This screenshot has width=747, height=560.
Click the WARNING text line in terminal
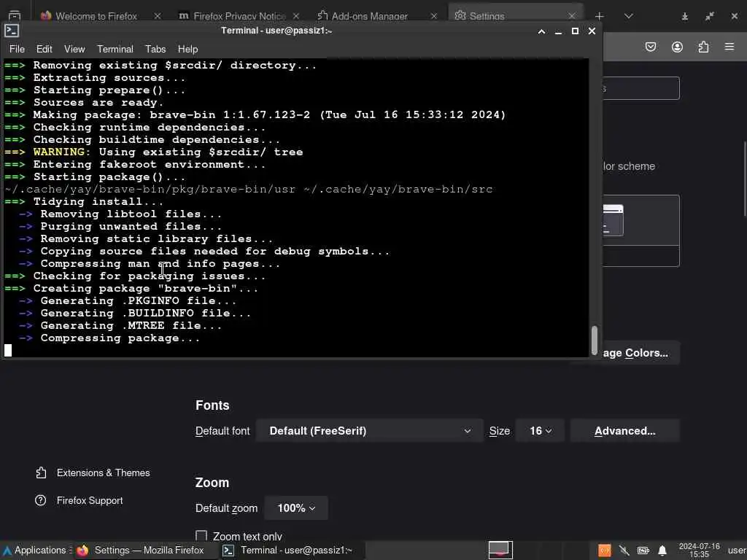click(153, 152)
